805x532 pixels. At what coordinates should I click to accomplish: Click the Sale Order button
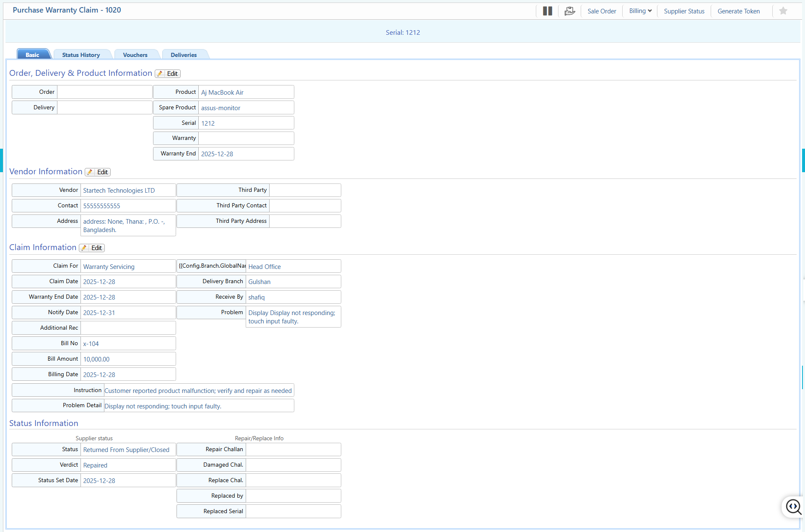click(x=602, y=11)
